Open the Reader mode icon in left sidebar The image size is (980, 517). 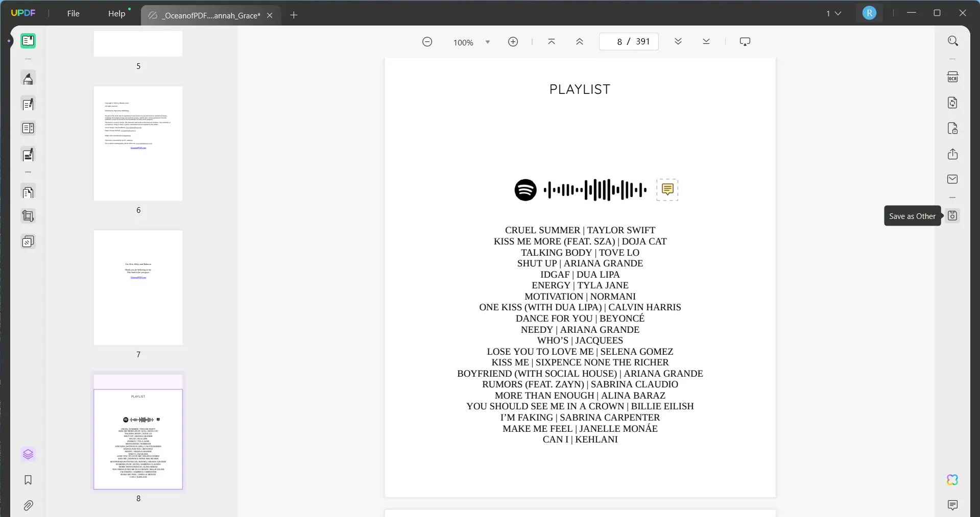tap(28, 41)
